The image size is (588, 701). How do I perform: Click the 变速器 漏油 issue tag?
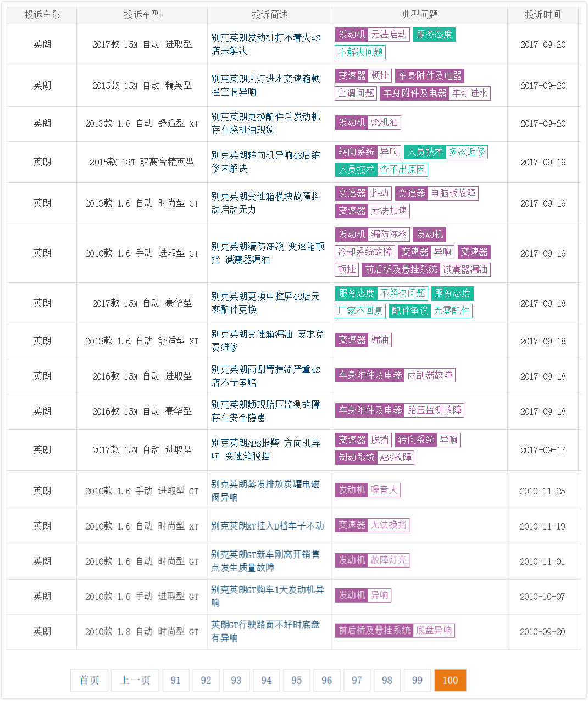tap(363, 340)
